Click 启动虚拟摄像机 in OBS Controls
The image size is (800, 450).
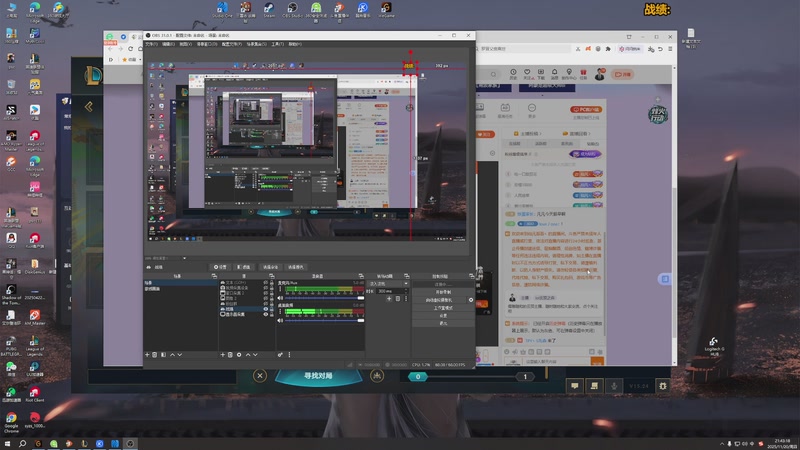[x=440, y=300]
